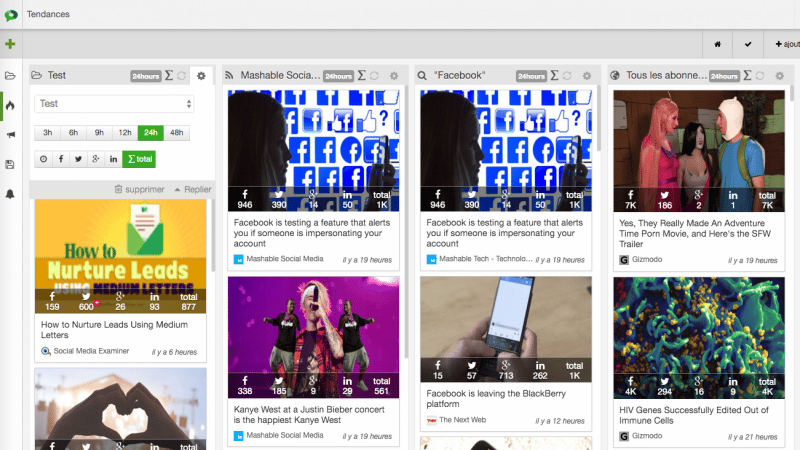800x450 pixels.
Task: Select the flame trends sidebar icon
Action: 10,106
